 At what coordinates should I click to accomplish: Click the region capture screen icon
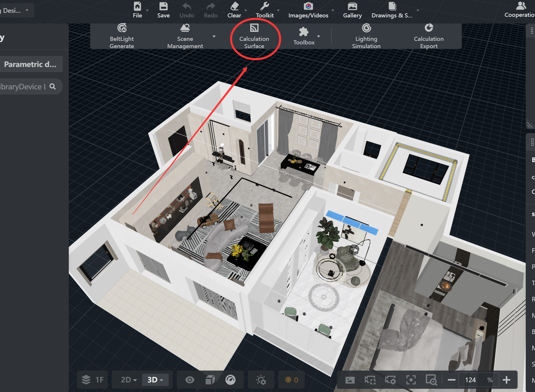click(x=370, y=380)
